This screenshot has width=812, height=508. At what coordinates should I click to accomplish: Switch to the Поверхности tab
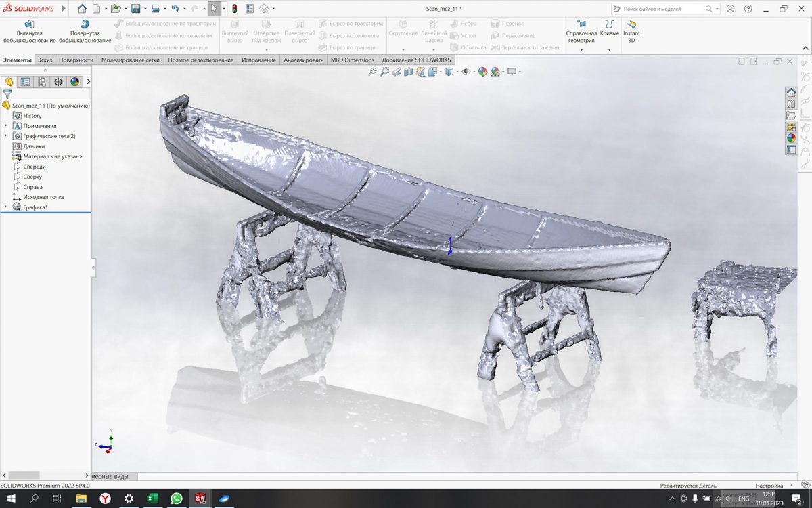point(76,60)
